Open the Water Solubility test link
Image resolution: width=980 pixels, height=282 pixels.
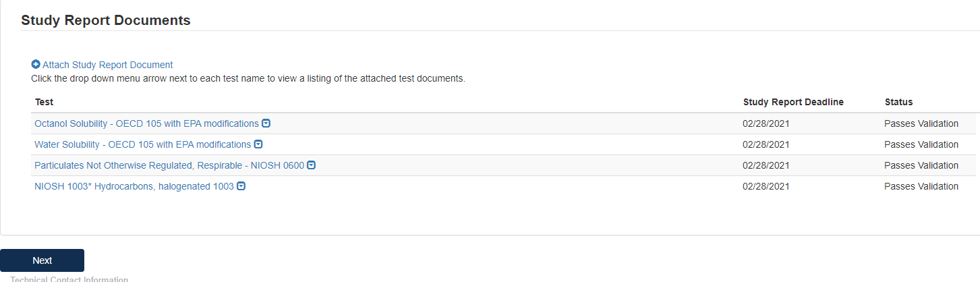[142, 144]
